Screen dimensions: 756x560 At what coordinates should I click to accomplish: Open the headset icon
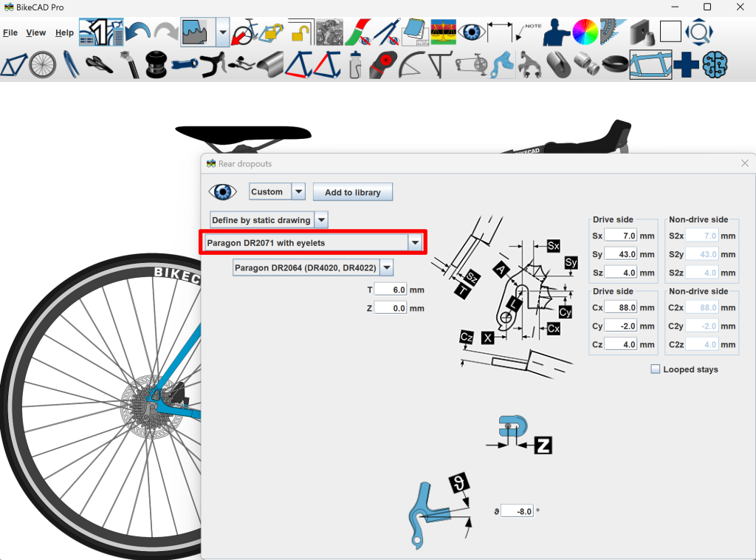(156, 65)
